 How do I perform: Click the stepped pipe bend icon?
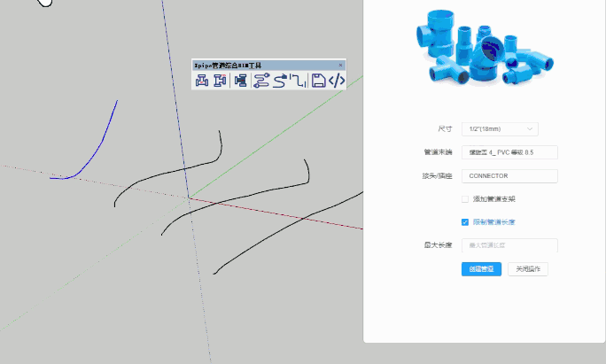click(x=299, y=81)
